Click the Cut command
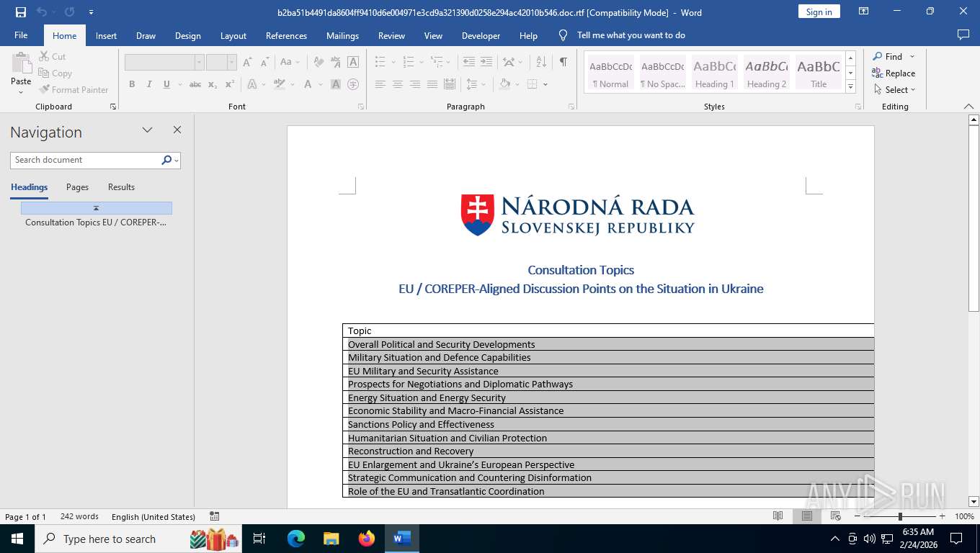Viewport: 980px width, 553px height. click(x=52, y=56)
